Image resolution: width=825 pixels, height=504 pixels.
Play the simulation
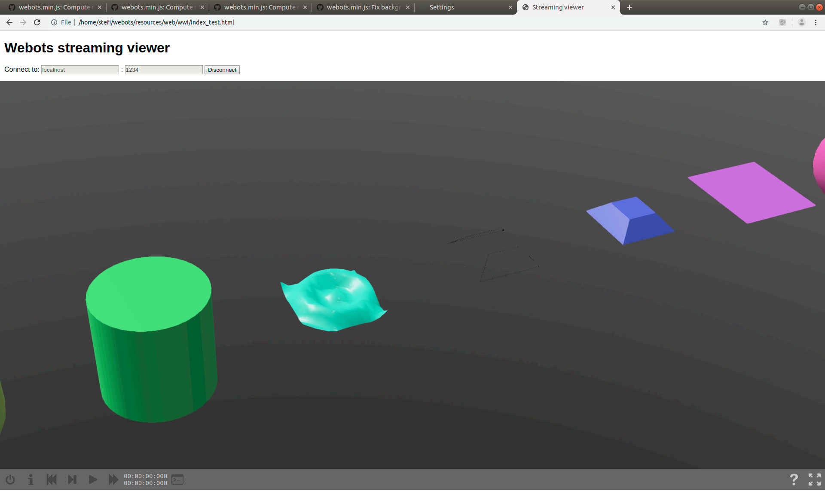[93, 480]
